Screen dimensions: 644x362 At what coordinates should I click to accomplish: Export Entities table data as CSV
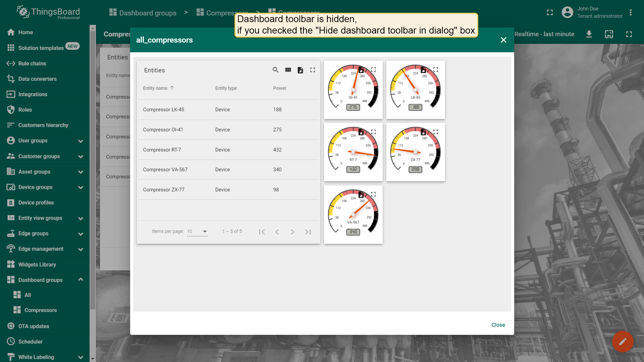point(300,70)
